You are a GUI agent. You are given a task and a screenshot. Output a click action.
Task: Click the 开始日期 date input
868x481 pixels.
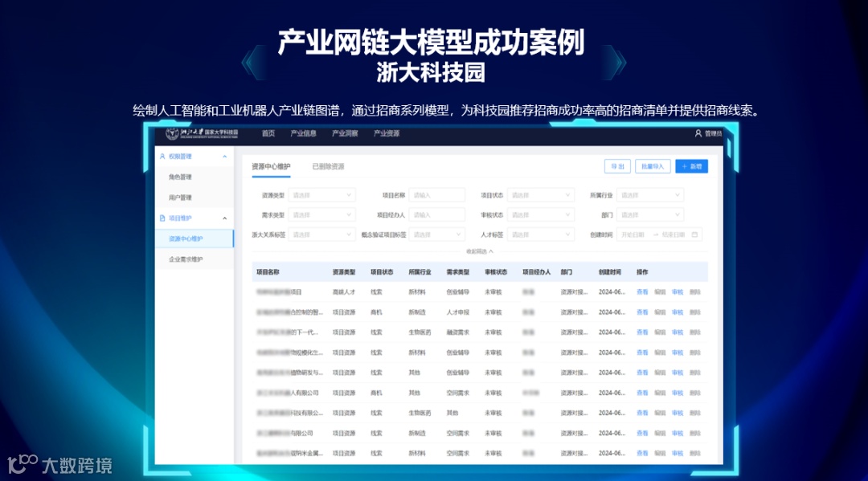(633, 235)
